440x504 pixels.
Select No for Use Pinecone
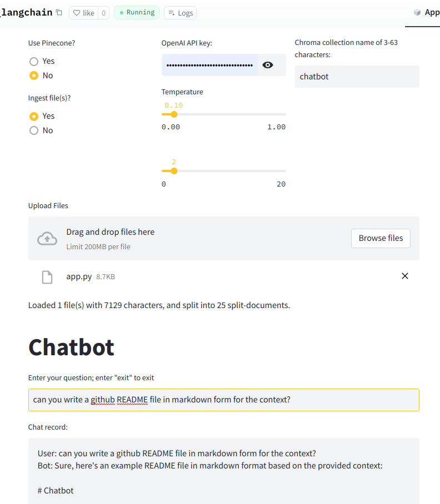point(34,75)
